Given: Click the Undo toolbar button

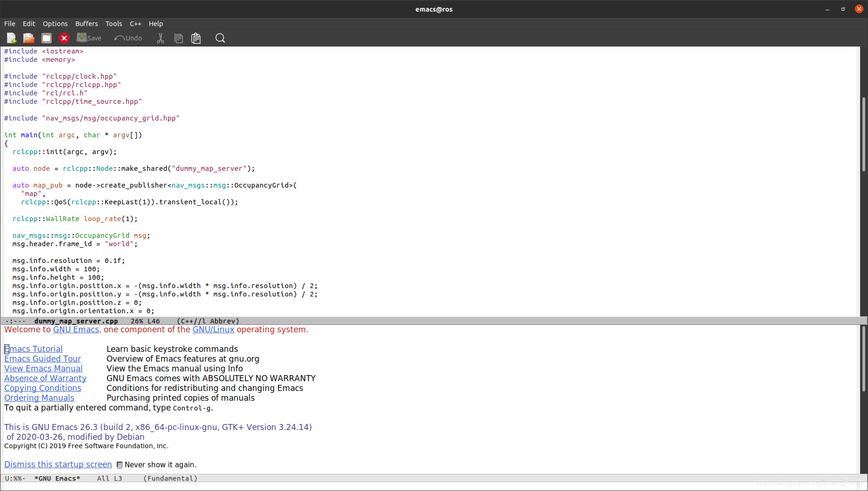Looking at the screenshot, I should 128,38.
